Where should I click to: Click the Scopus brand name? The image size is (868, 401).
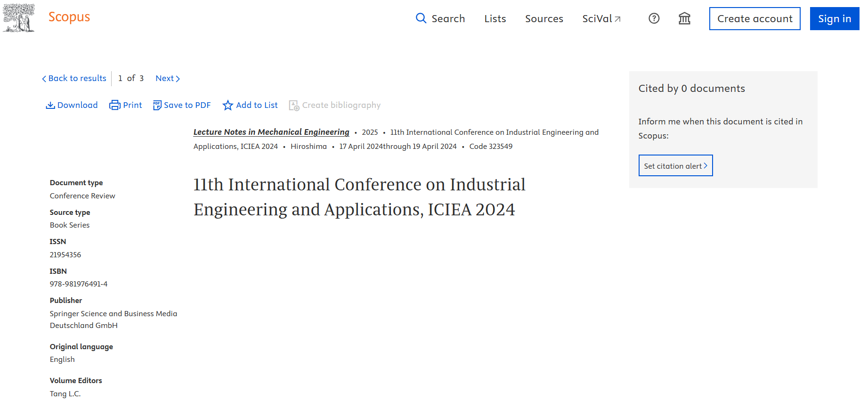click(x=69, y=17)
